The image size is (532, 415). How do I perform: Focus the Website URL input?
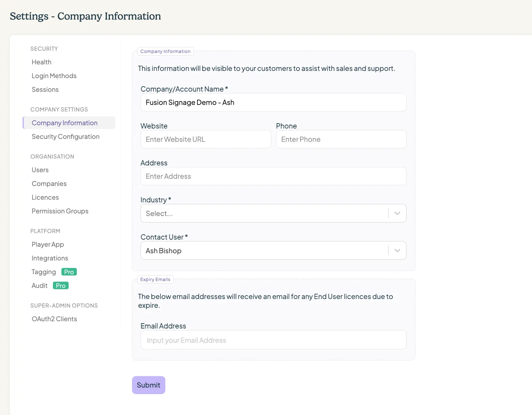coord(206,139)
